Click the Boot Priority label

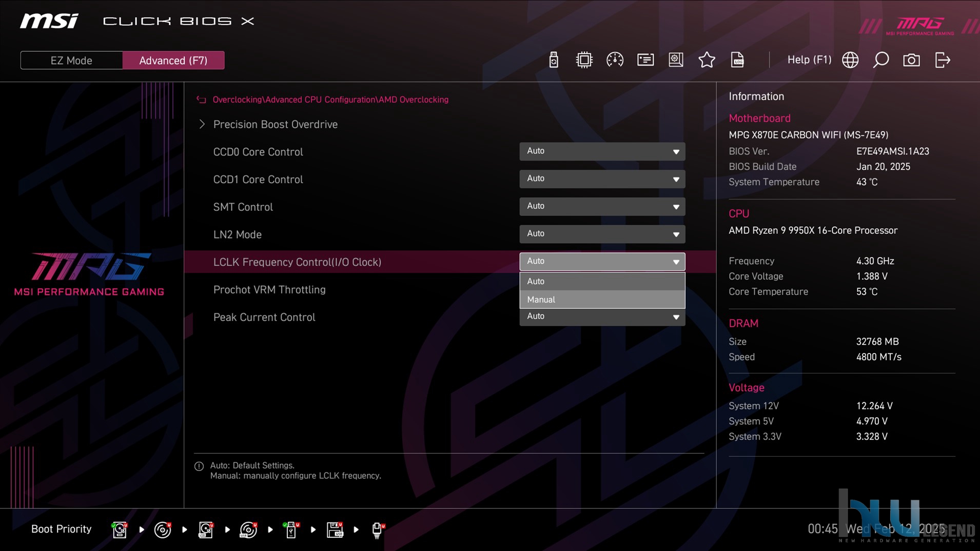click(x=61, y=529)
